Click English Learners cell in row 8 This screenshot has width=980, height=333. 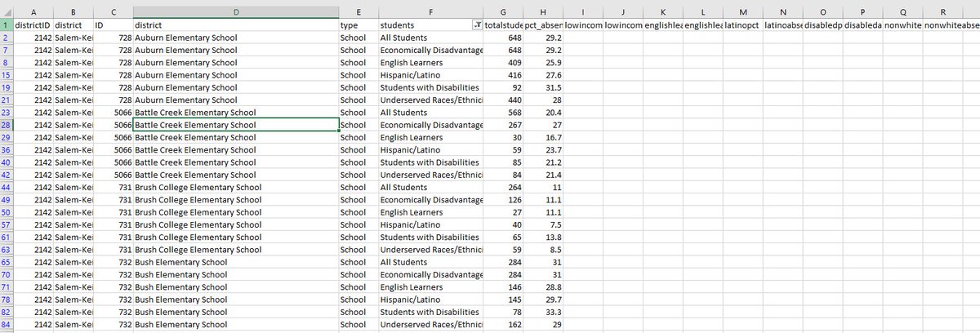click(x=431, y=63)
